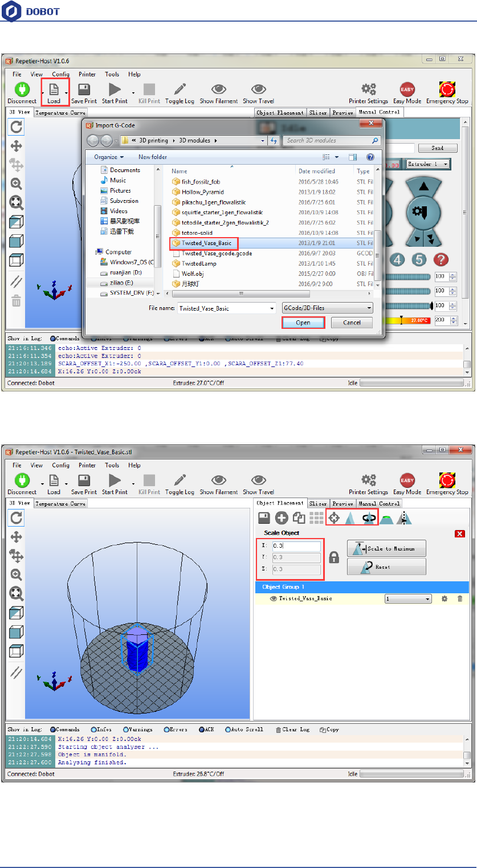This screenshot has width=477, height=868.
Task: Toggle Infos filter in the Twisted_Vase_Basic.stl window log
Action: pos(101,730)
